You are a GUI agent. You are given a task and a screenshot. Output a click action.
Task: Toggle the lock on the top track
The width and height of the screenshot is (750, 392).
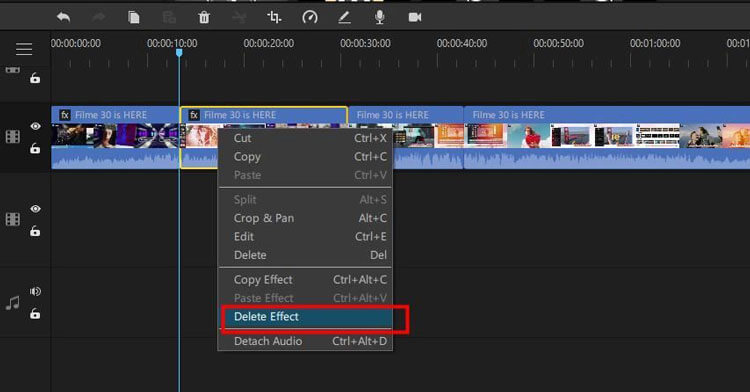click(x=35, y=78)
